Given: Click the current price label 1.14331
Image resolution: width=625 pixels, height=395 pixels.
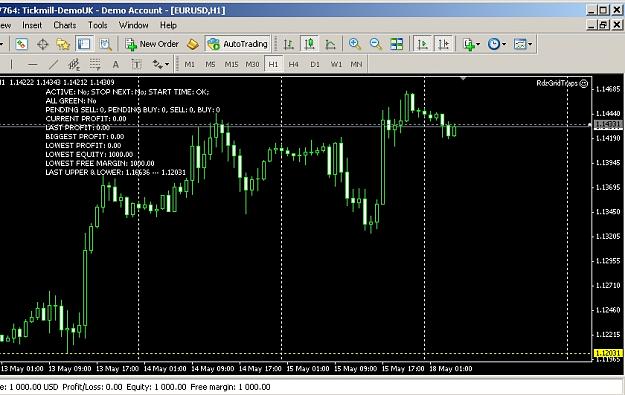Looking at the screenshot, I should click(x=608, y=124).
